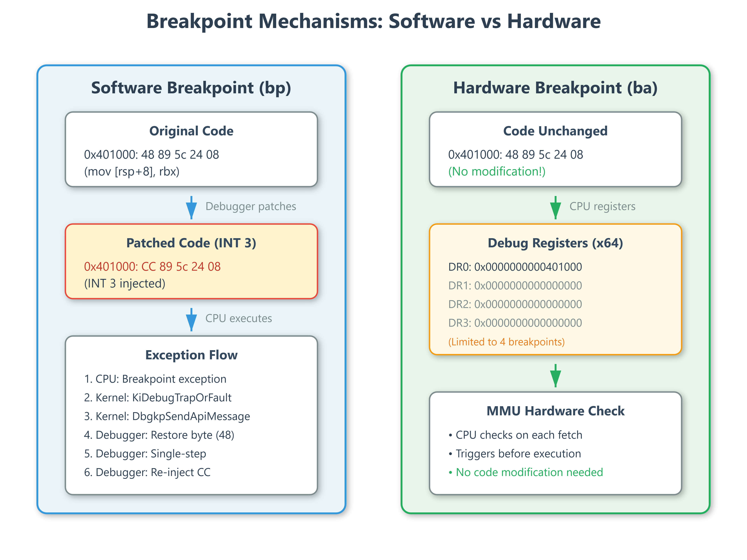747x560 pixels.
Task: Click the green '(No modification!)' text
Action: [496, 172]
